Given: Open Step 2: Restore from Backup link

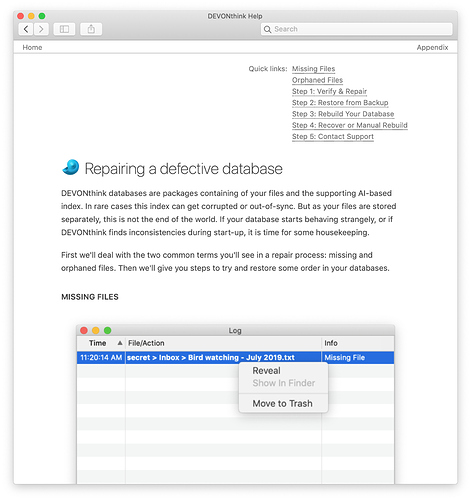Looking at the screenshot, I should [340, 103].
